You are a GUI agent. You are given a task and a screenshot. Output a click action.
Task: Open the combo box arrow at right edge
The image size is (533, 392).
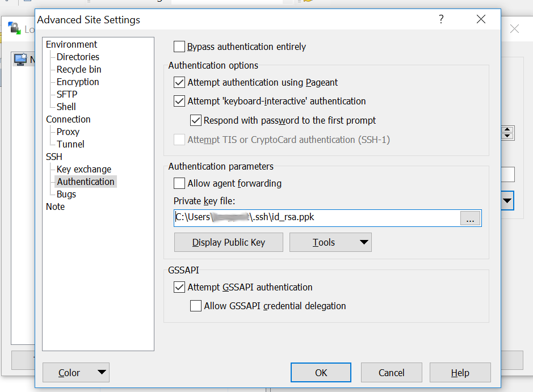click(507, 201)
